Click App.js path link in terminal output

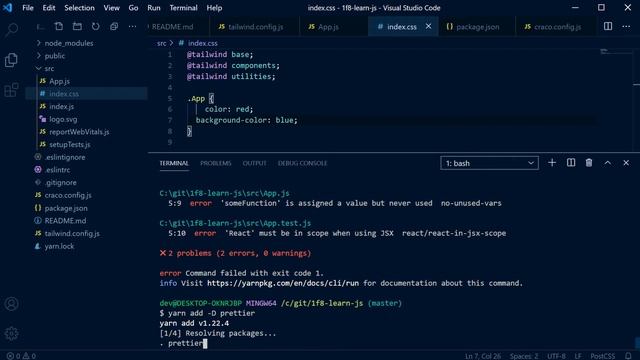pyautogui.click(x=224, y=193)
